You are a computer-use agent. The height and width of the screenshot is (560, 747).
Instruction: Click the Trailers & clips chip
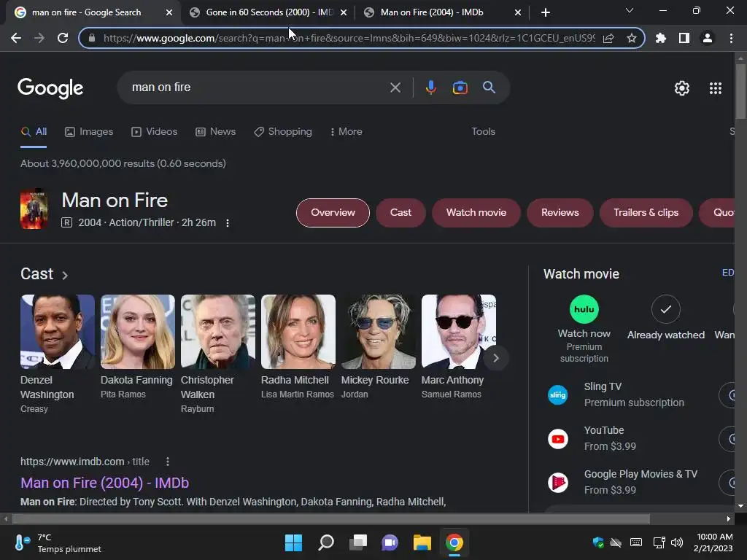(x=646, y=213)
